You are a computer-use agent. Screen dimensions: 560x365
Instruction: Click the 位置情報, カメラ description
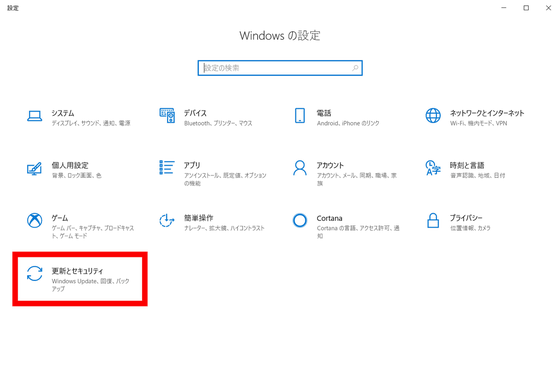470,228
